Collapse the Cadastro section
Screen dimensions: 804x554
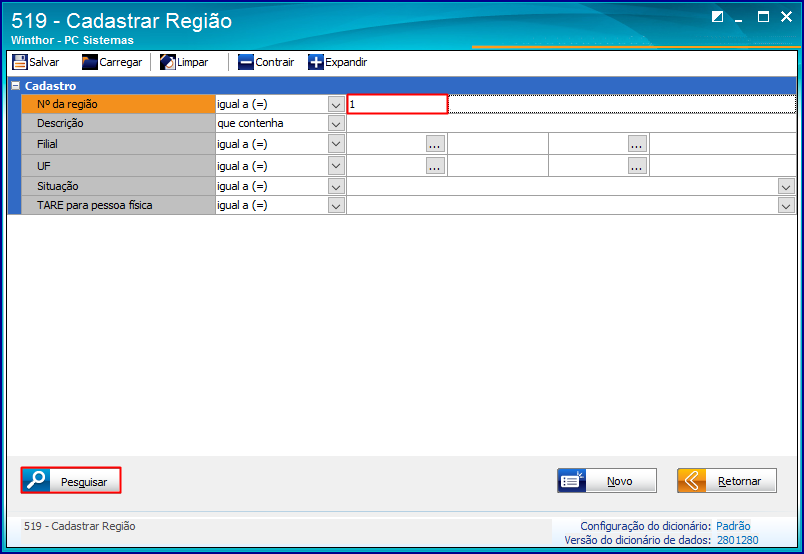(x=16, y=86)
